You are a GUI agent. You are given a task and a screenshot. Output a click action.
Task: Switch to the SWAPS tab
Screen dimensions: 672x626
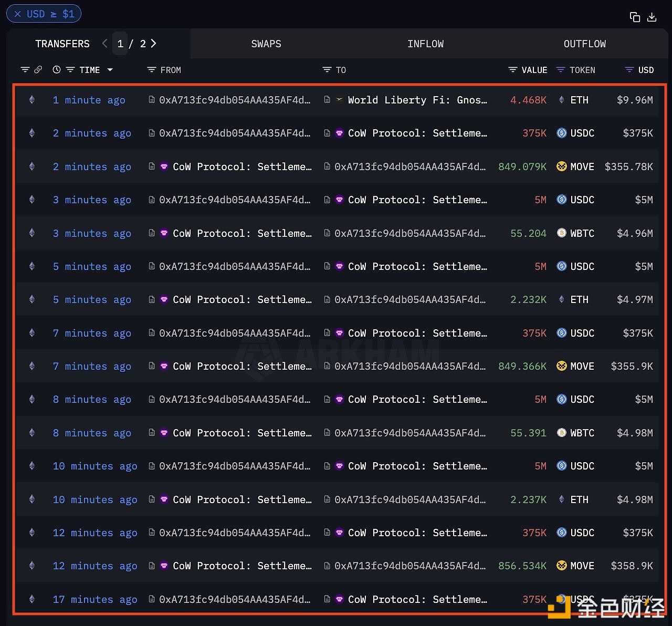pos(266,44)
